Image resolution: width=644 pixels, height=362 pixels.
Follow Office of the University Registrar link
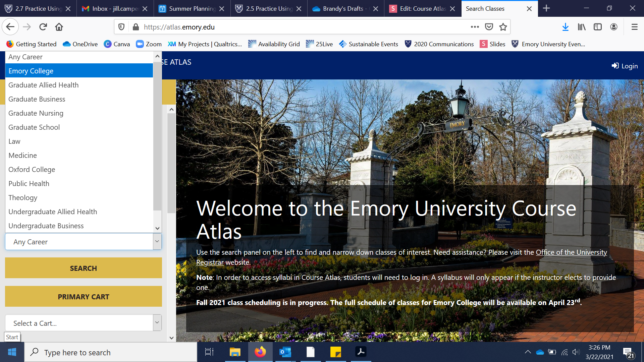coord(571,252)
